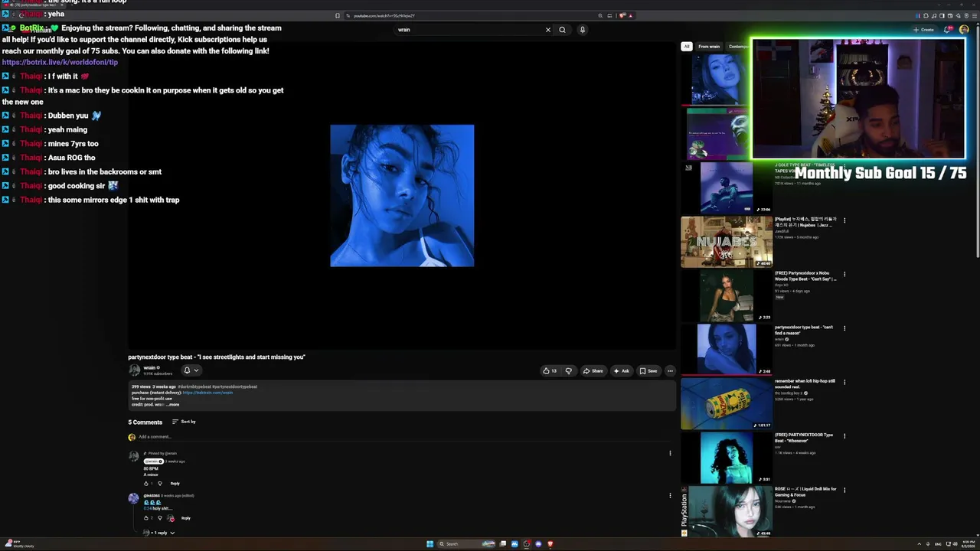Open the wrain channel avatar
This screenshot has height=551, width=980.
[135, 370]
